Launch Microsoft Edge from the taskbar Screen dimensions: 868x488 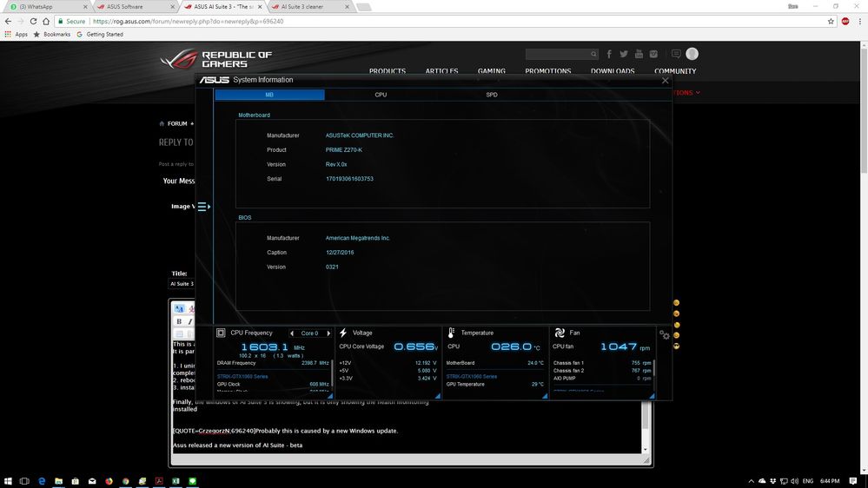pyautogui.click(x=42, y=481)
